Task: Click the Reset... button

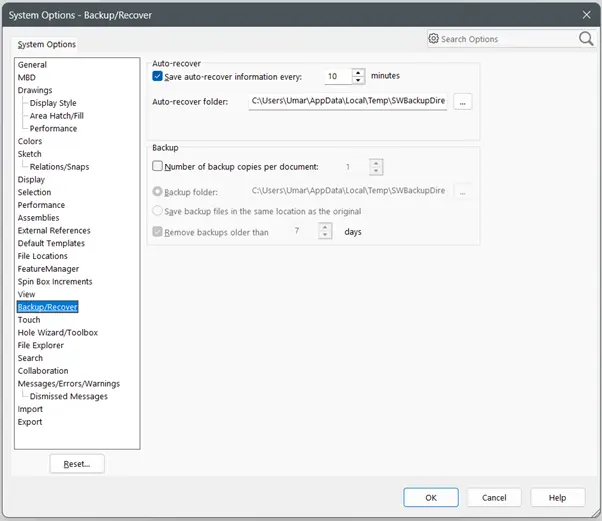Action: [77, 464]
